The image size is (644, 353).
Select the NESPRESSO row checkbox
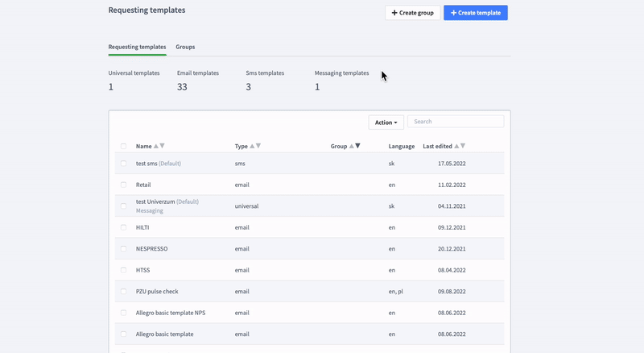pyautogui.click(x=124, y=249)
